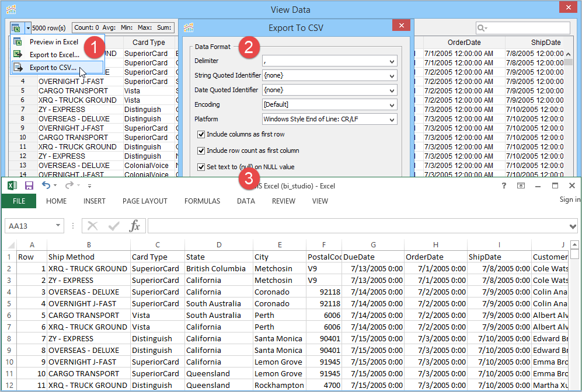Click the Export To CSV dialog title icon
This screenshot has height=392, width=582.
pyautogui.click(x=189, y=27)
